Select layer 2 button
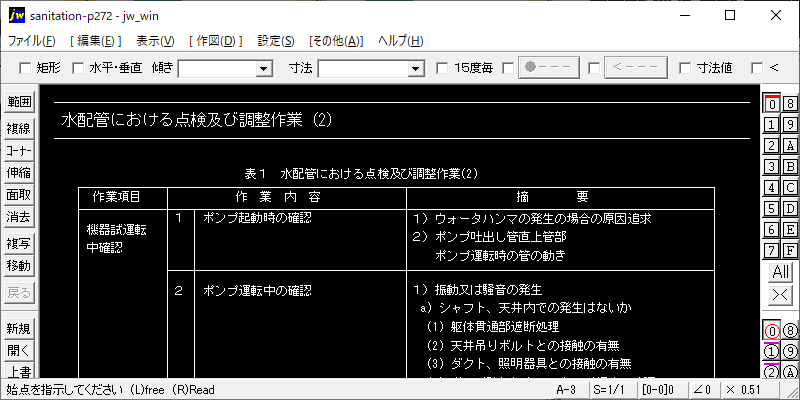The image size is (800, 400). pos(772,146)
